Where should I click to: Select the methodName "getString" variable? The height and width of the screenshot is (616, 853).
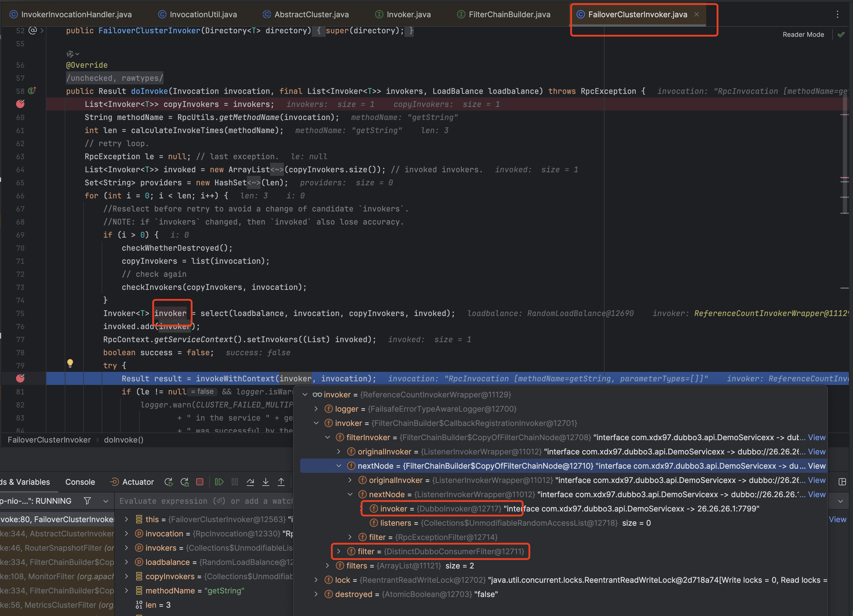[204, 591]
